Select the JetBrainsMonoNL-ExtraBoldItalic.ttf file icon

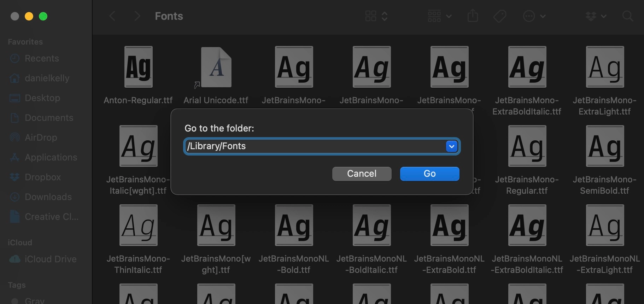coord(527,225)
